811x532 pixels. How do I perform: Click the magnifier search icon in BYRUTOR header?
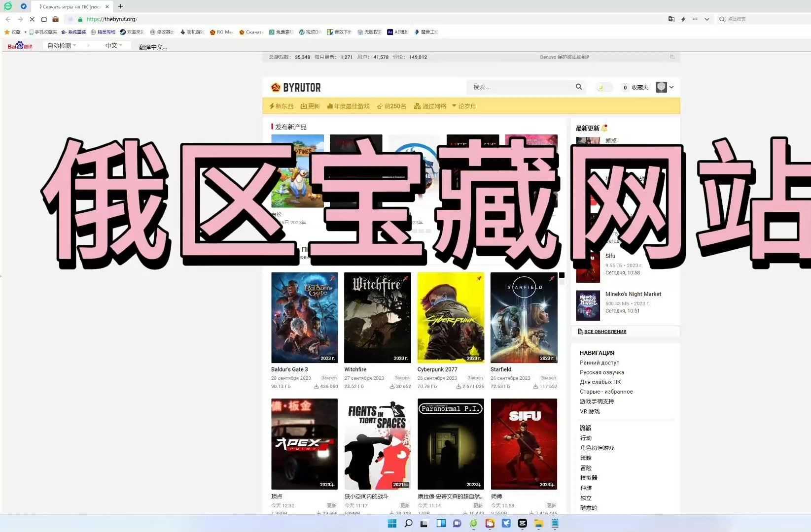579,87
